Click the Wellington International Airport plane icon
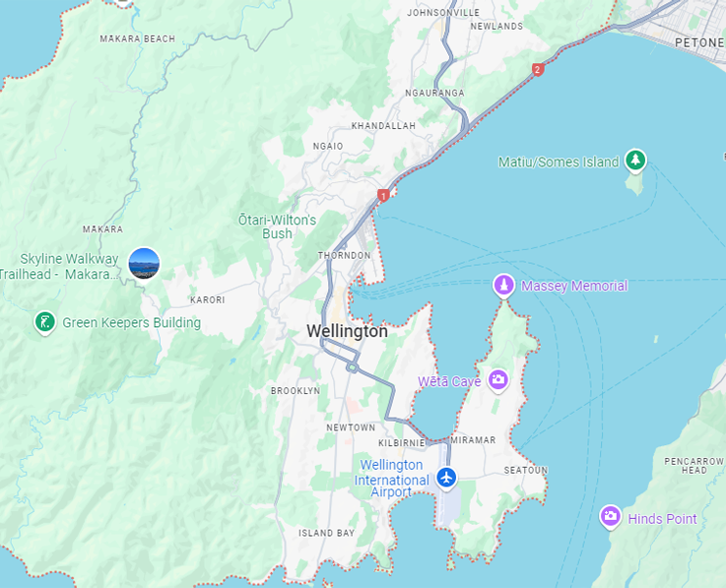The image size is (726, 588). [446, 477]
